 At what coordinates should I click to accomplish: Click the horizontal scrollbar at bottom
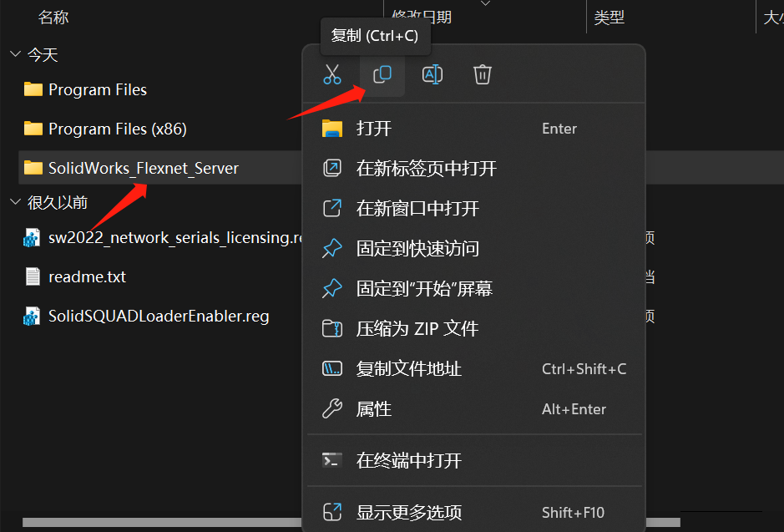pyautogui.click(x=162, y=523)
